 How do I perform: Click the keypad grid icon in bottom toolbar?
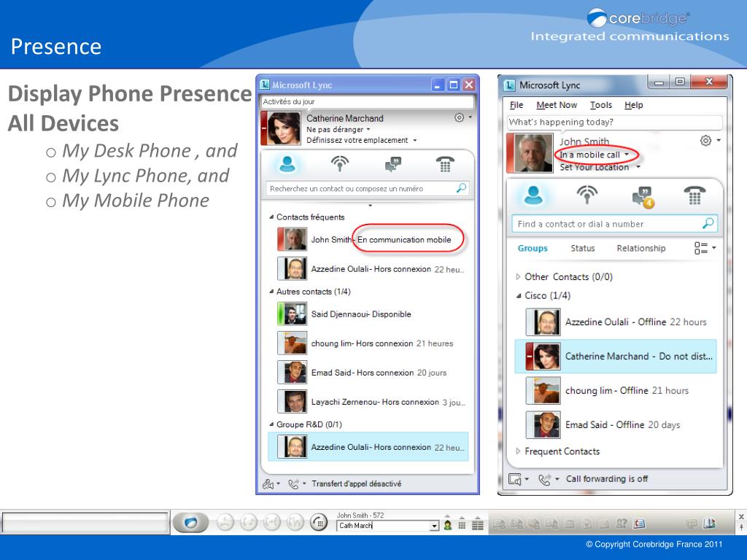click(x=462, y=525)
